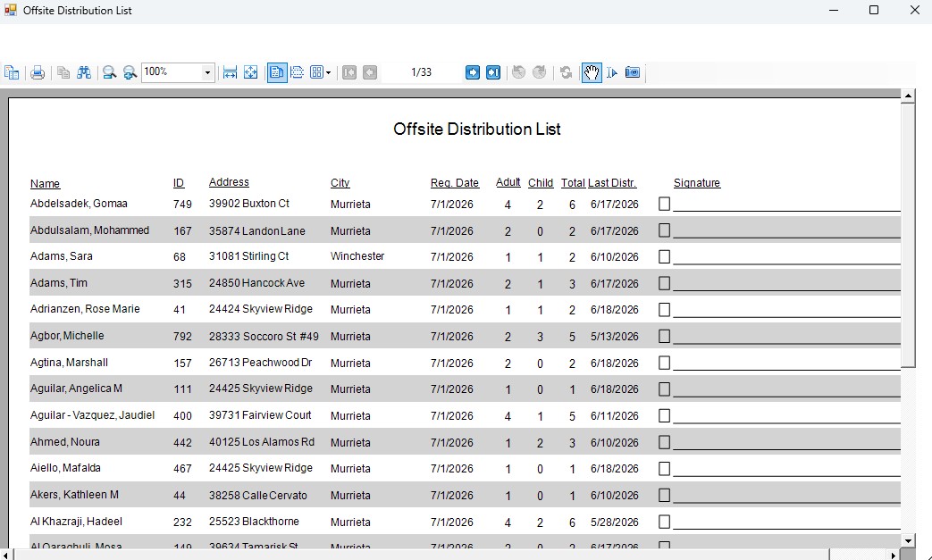Image resolution: width=932 pixels, height=560 pixels.
Task: Go to the first page
Action: tap(349, 72)
